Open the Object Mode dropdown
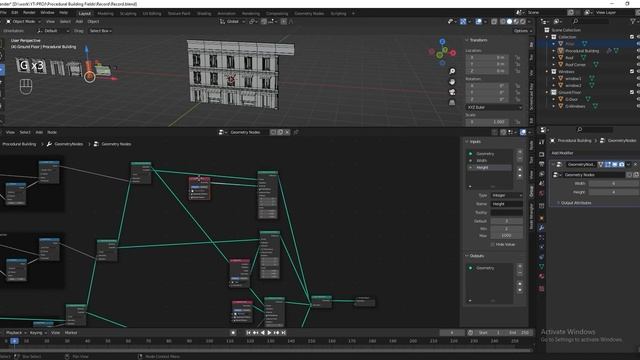Screen dimensions: 640x360 [x=24, y=21]
